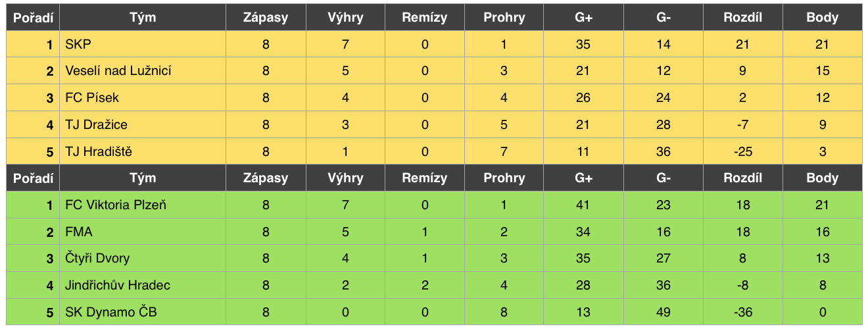Click the Čtyři Dvory team cell
This screenshot has width=868, height=329.
(143, 259)
